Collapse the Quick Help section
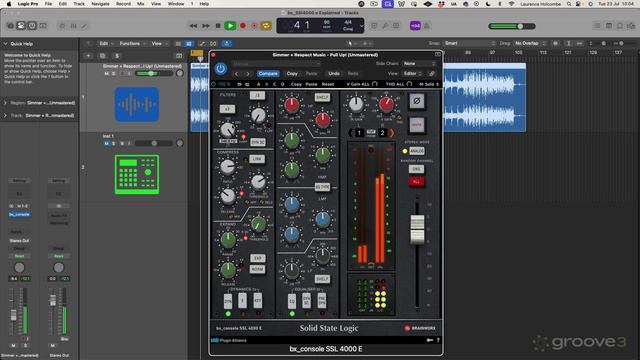Viewport: 640px width, 360px height. click(x=5, y=44)
